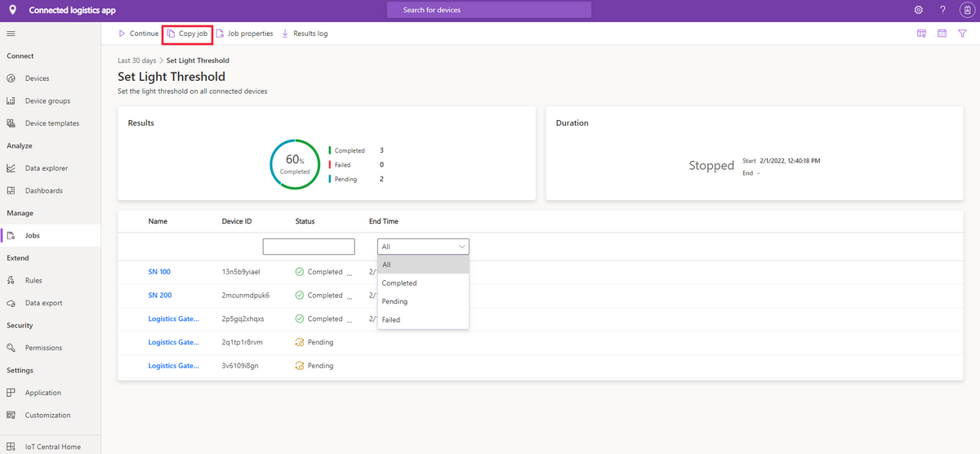Click the Devices sidebar icon

click(11, 78)
